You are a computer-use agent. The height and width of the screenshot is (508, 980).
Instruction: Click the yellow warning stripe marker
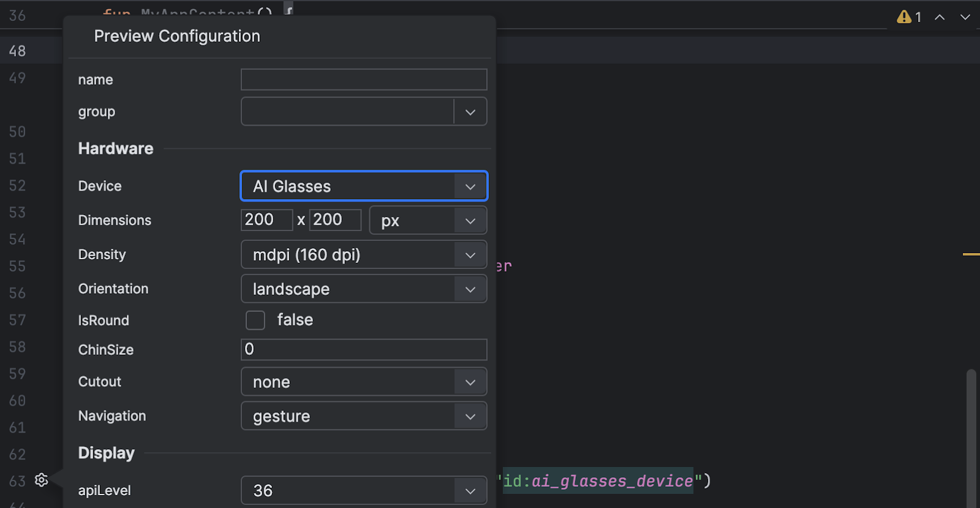click(971, 254)
